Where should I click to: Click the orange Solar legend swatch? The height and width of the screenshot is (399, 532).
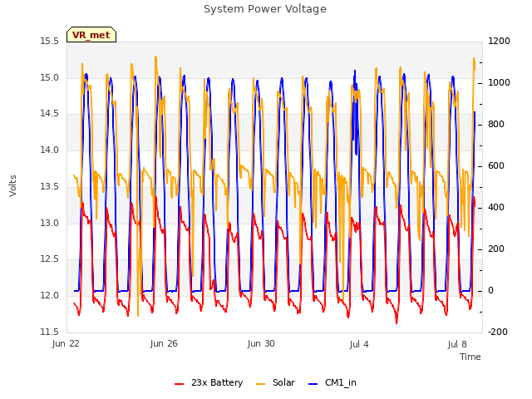click(260, 384)
